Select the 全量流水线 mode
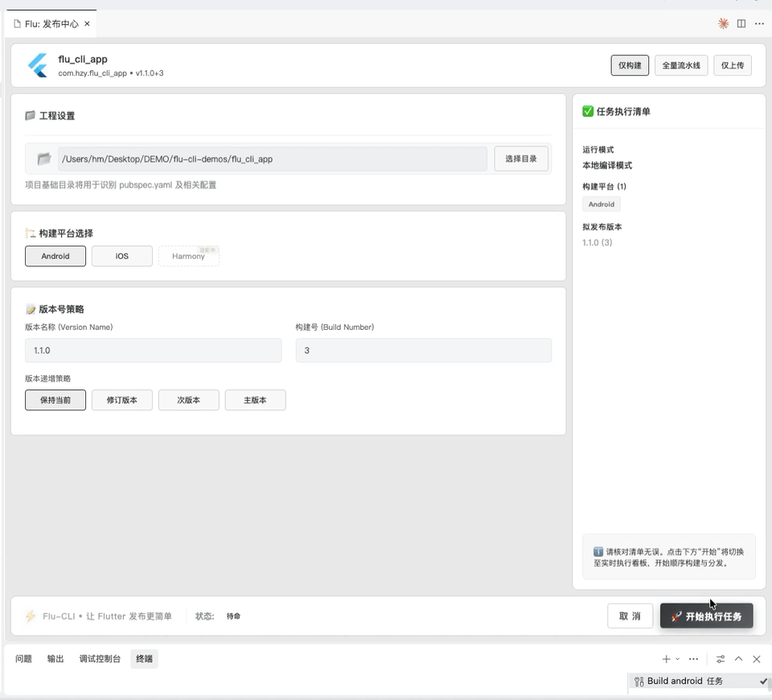Viewport: 772px width, 700px height. (x=681, y=65)
